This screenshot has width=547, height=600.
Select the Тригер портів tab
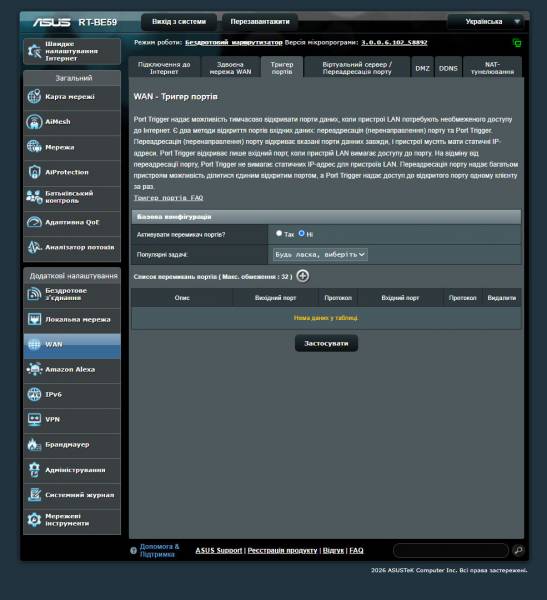tap(282, 68)
